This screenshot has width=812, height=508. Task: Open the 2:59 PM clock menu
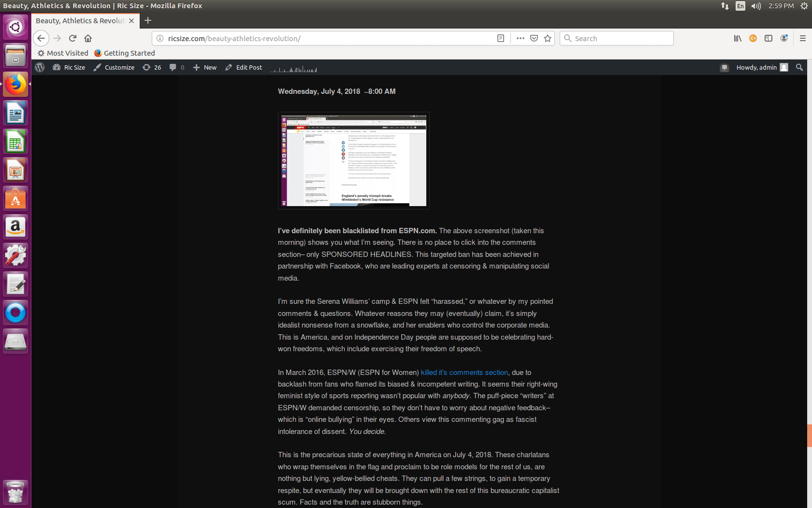(781, 6)
